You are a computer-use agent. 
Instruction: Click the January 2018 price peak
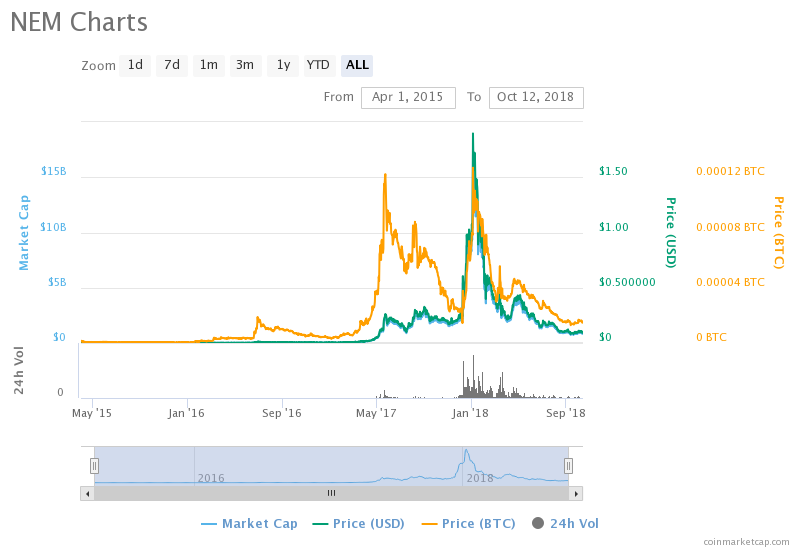coord(473,134)
